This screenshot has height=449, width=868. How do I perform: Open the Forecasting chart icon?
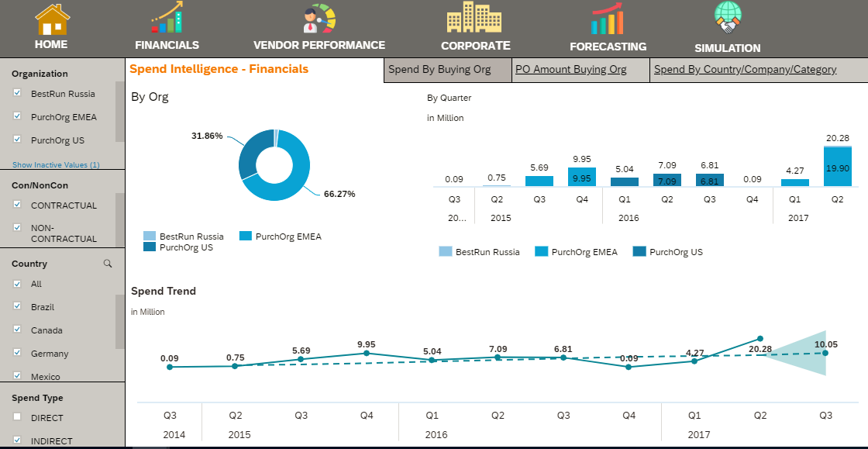607,19
